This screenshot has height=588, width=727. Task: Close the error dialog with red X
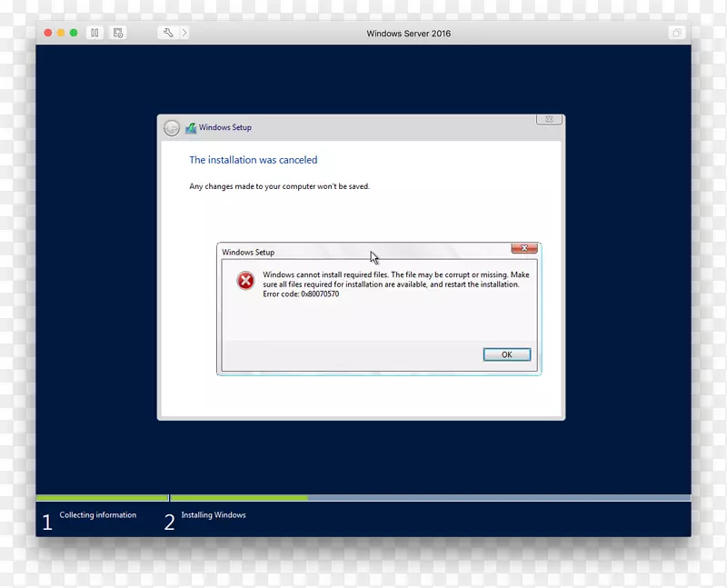point(524,248)
